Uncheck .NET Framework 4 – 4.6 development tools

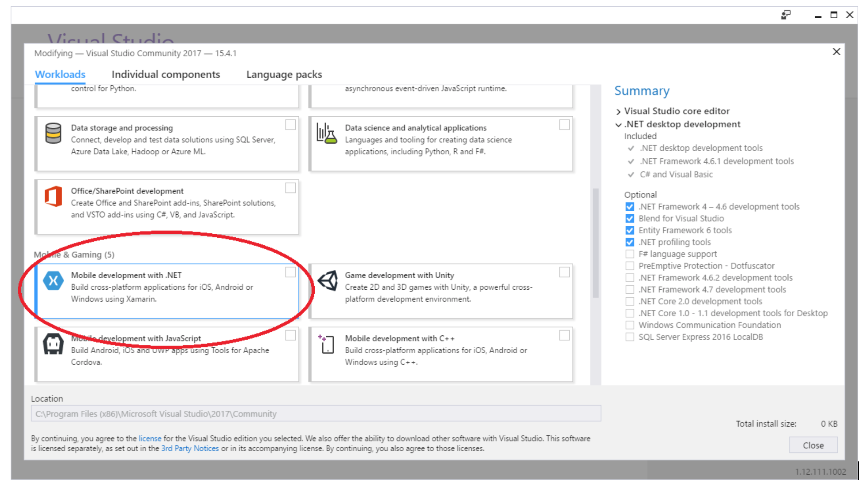[629, 207]
